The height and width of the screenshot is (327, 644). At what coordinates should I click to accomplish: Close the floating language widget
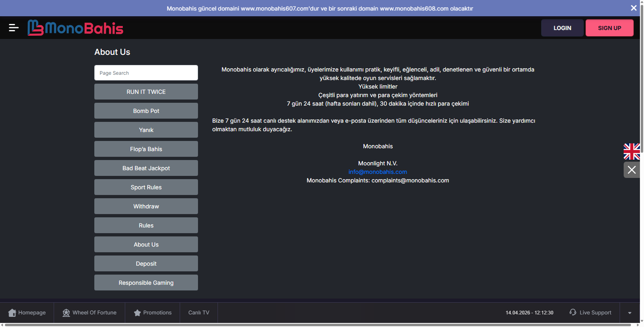(632, 170)
